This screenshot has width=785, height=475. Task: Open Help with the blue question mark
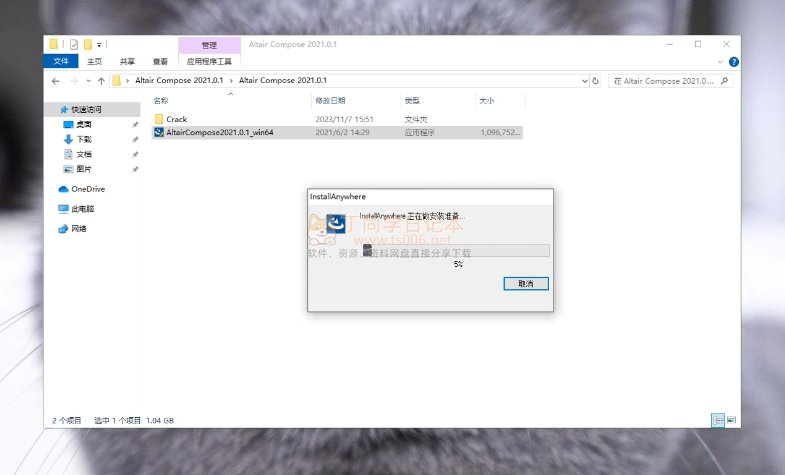[733, 62]
